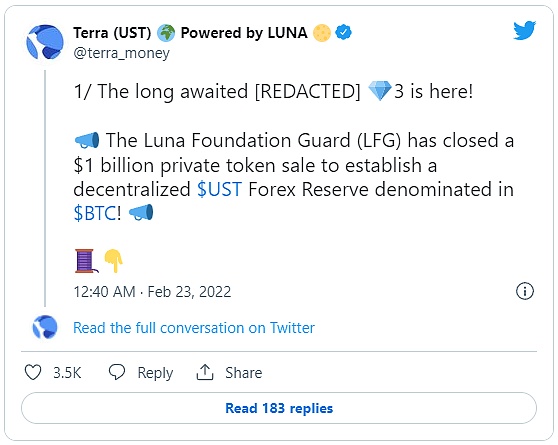Read the full conversation on Twitter

pos(194,328)
